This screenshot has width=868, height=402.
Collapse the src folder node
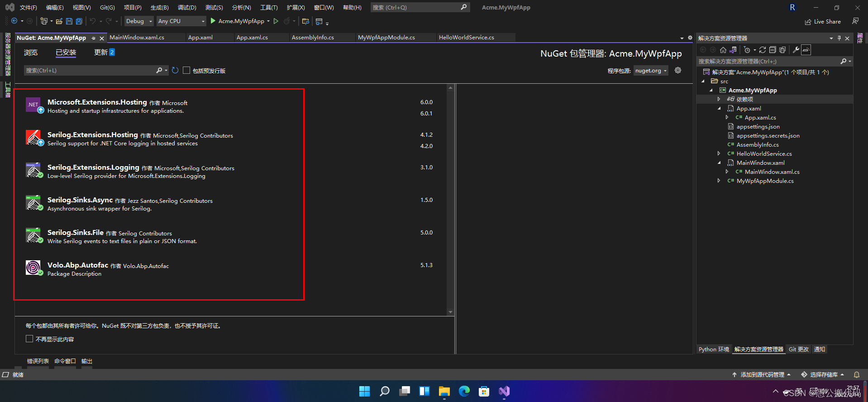(x=703, y=81)
